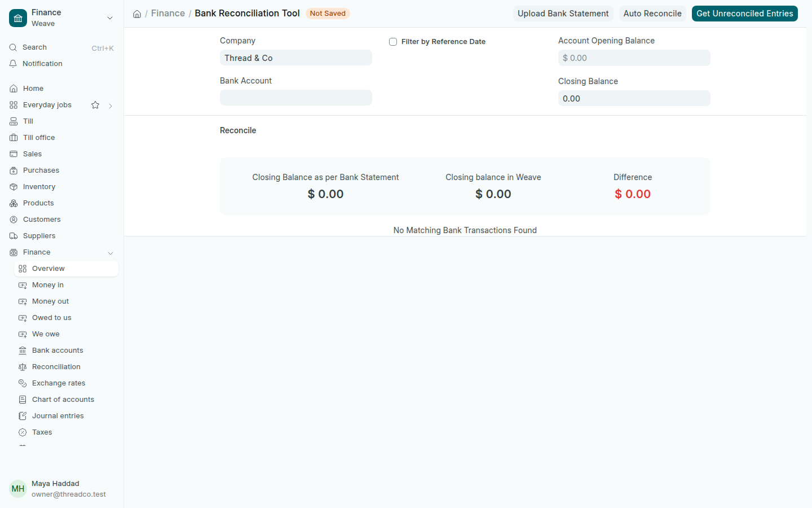The image size is (812, 508).
Task: Open the Bank Account selection field
Action: [296, 98]
